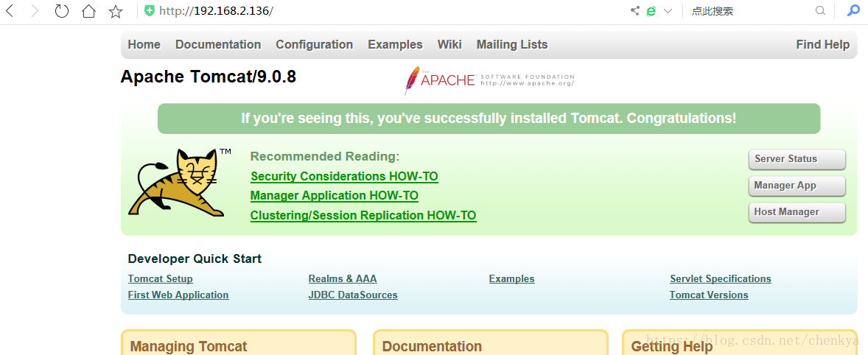
Task: Click the Manager App button
Action: pos(797,186)
